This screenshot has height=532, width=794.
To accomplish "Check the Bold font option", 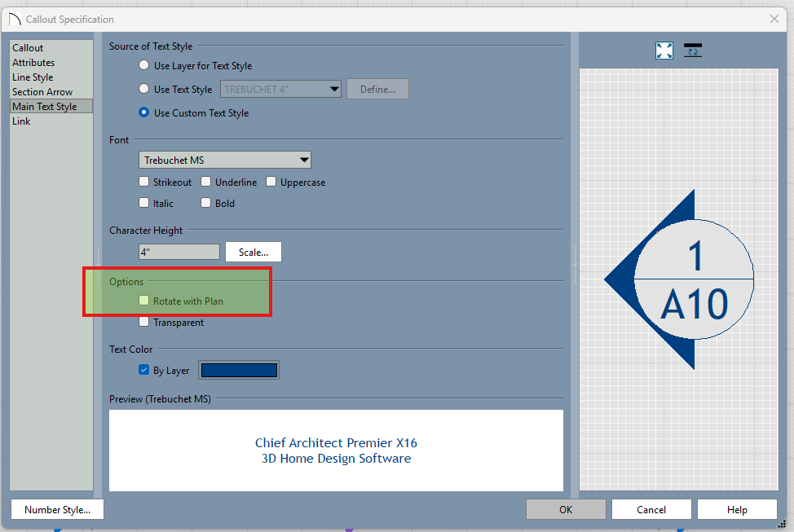I will click(x=206, y=204).
